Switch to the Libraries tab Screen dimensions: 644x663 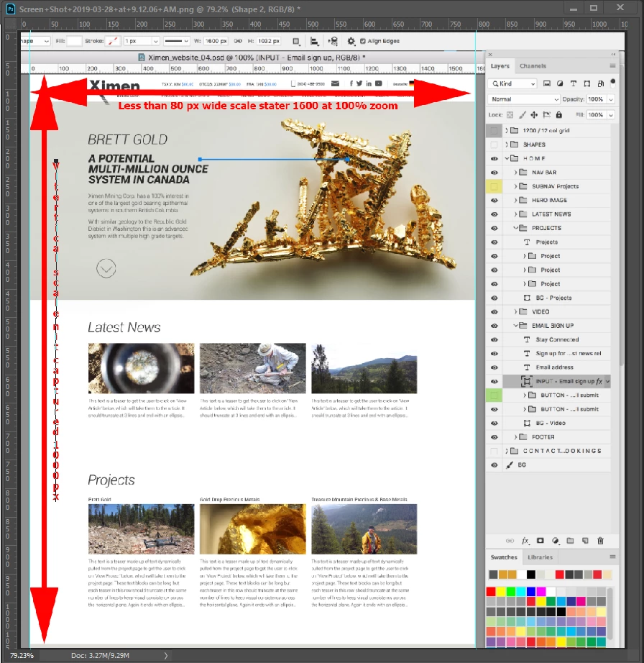(x=540, y=557)
